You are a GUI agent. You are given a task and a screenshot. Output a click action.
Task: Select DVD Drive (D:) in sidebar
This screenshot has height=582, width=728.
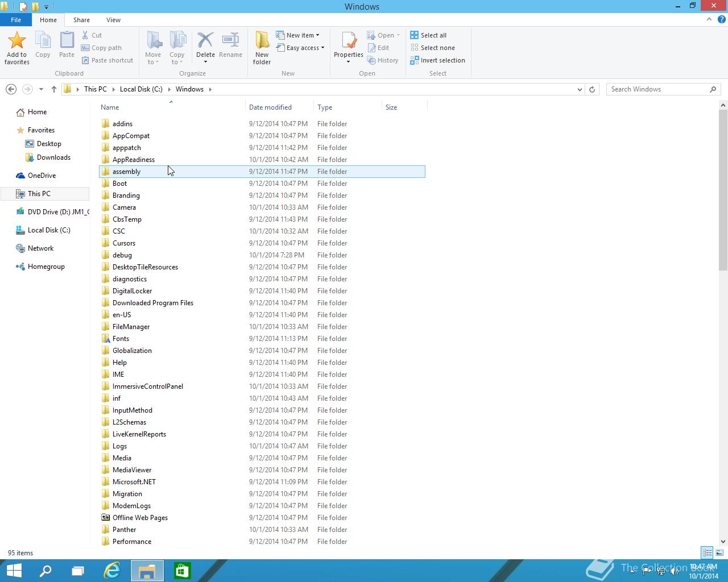[52, 212]
